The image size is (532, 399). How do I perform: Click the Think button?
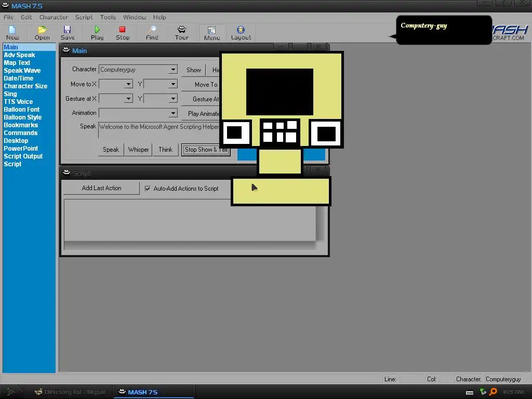(x=166, y=150)
